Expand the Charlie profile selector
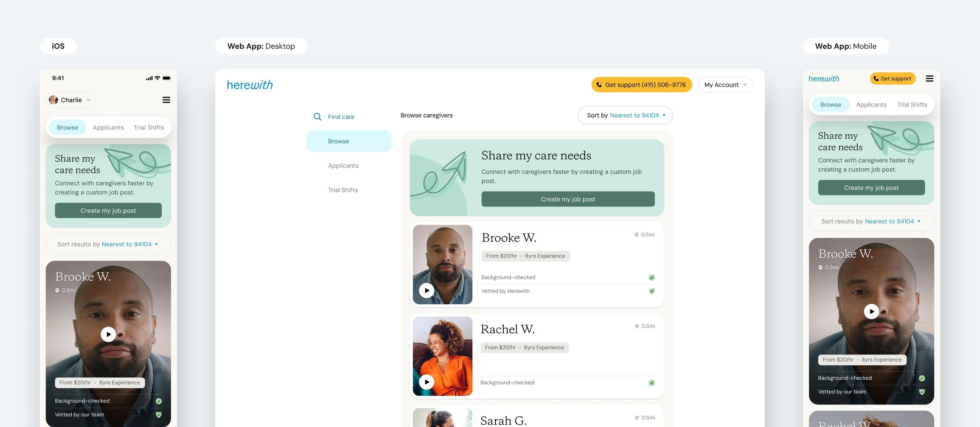The width and height of the screenshot is (980, 427). click(71, 100)
